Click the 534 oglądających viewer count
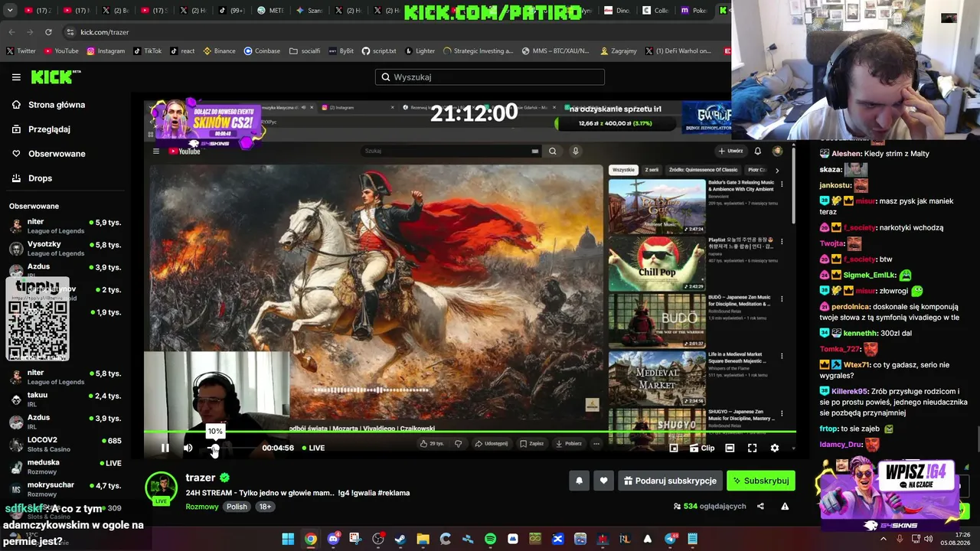Image resolution: width=980 pixels, height=551 pixels. click(x=710, y=506)
